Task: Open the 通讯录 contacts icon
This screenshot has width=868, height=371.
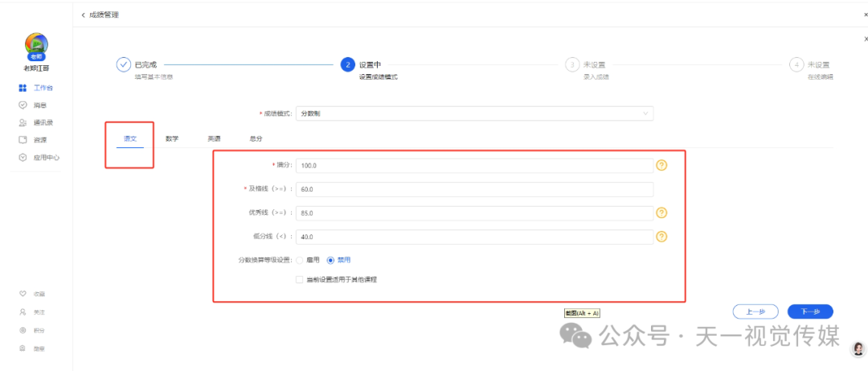Action: click(23, 122)
